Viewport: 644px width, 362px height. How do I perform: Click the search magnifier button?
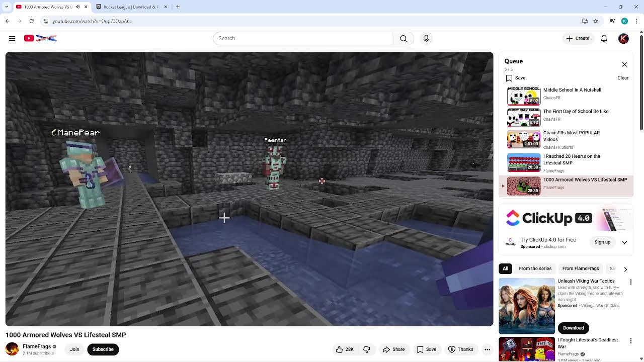coord(404,38)
